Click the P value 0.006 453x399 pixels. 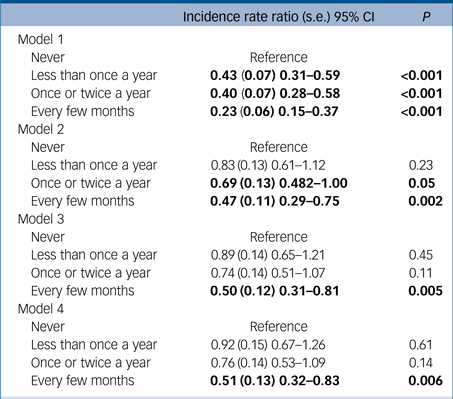pos(425,381)
